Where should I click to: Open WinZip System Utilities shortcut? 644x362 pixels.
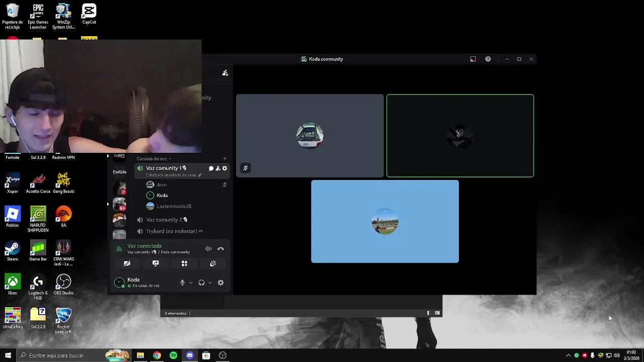coord(63,17)
